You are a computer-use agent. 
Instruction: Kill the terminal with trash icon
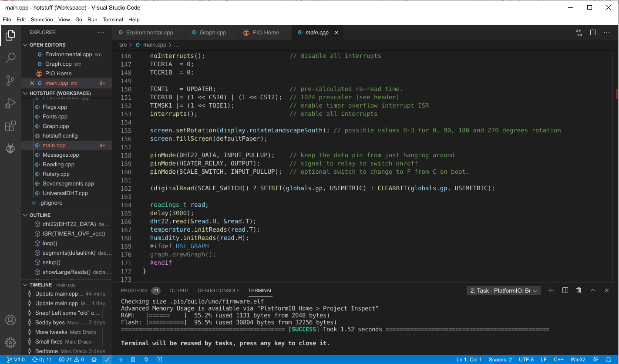coord(579,290)
